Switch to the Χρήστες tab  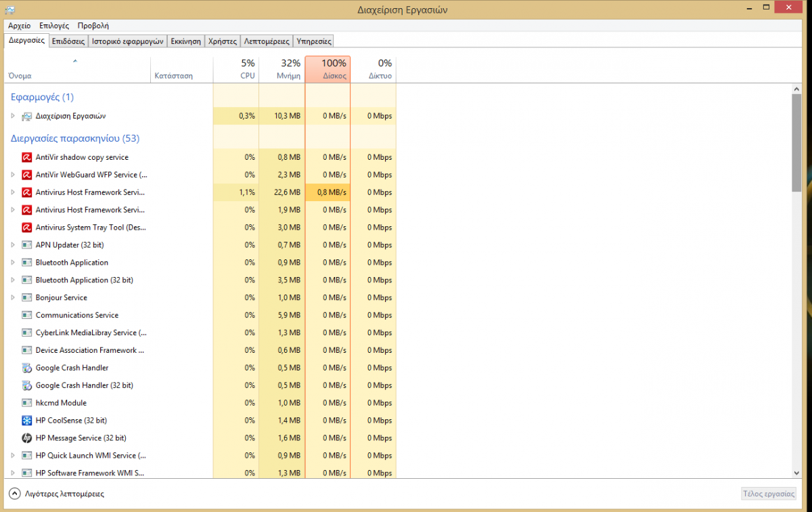pyautogui.click(x=223, y=41)
